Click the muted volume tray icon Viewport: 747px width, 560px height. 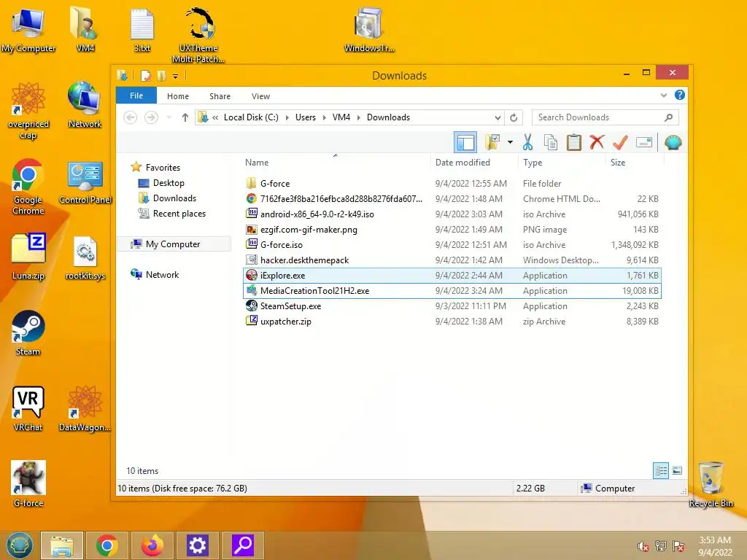[643, 546]
